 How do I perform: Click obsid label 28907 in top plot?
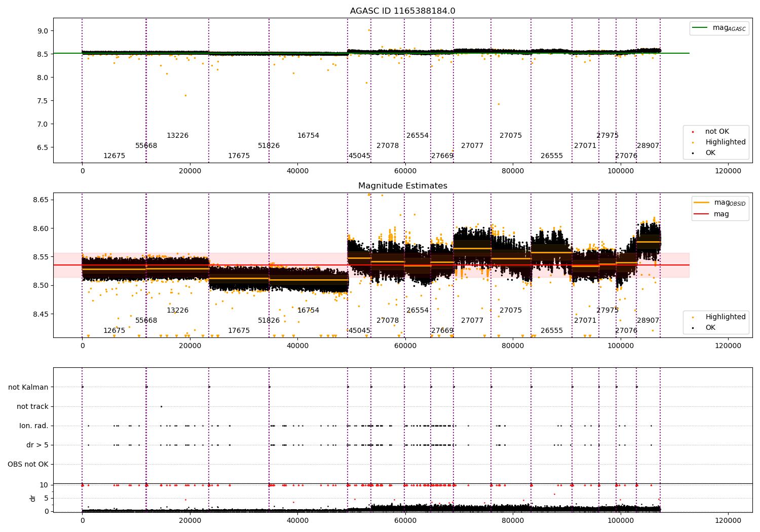point(648,146)
